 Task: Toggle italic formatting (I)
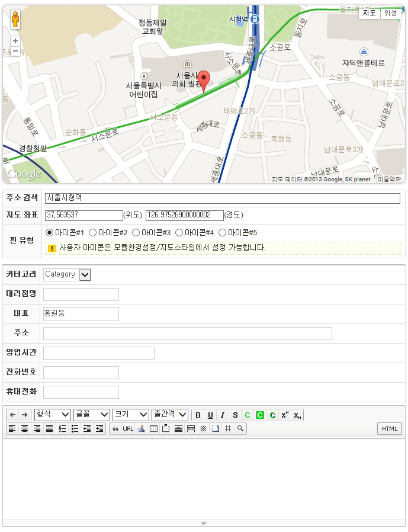(x=223, y=415)
